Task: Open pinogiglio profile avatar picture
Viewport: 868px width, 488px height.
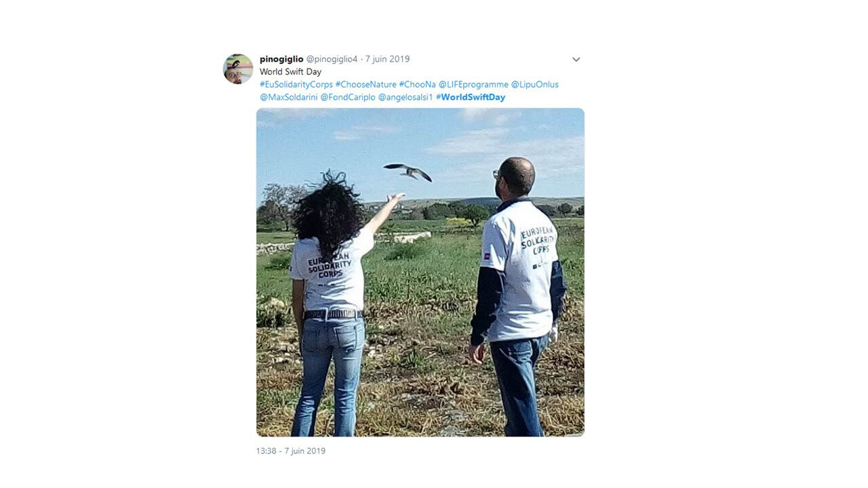Action: pos(238,69)
